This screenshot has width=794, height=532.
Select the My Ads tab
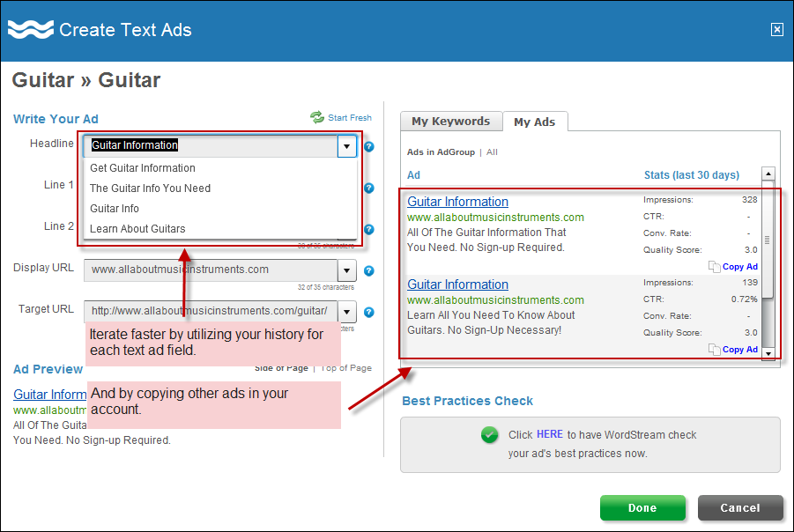535,122
